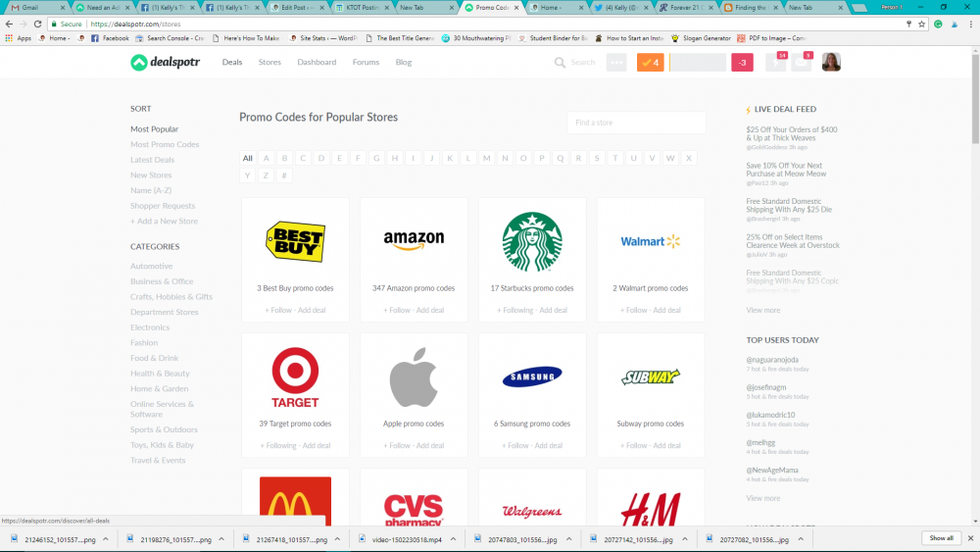Open the Chrome three-dot menu
The width and height of the screenshot is (980, 552).
(970, 24)
